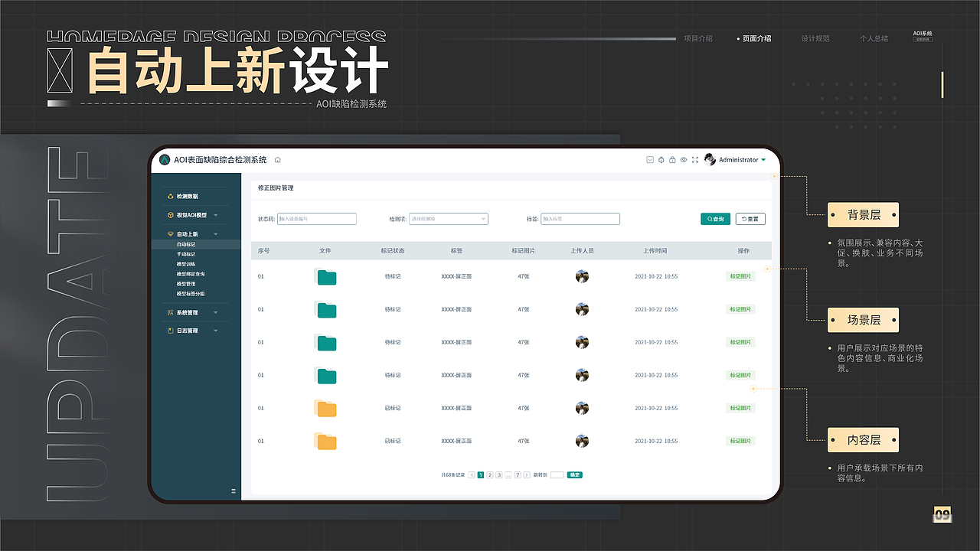Expand the 视觉AOI模型 menu arrow
Screen dimensions: 980x551
[216, 216]
